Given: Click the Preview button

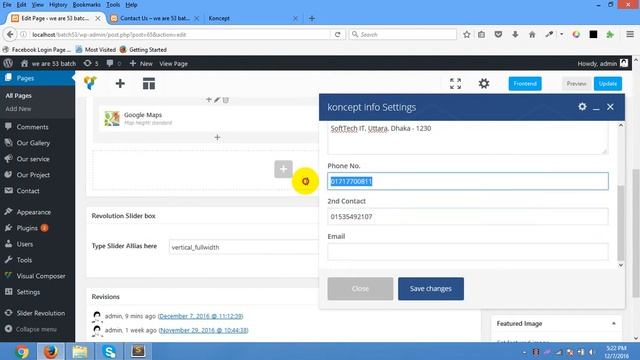Looking at the screenshot, I should (576, 84).
